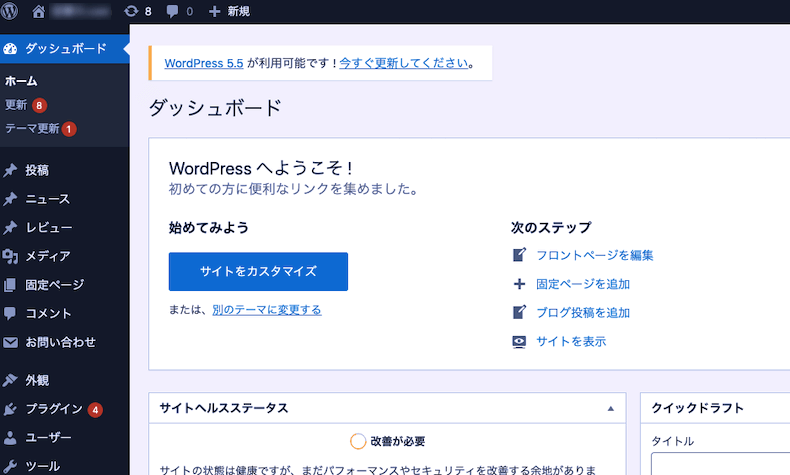Click the blurred site name in admin bar
The image size is (790, 475).
click(x=81, y=11)
